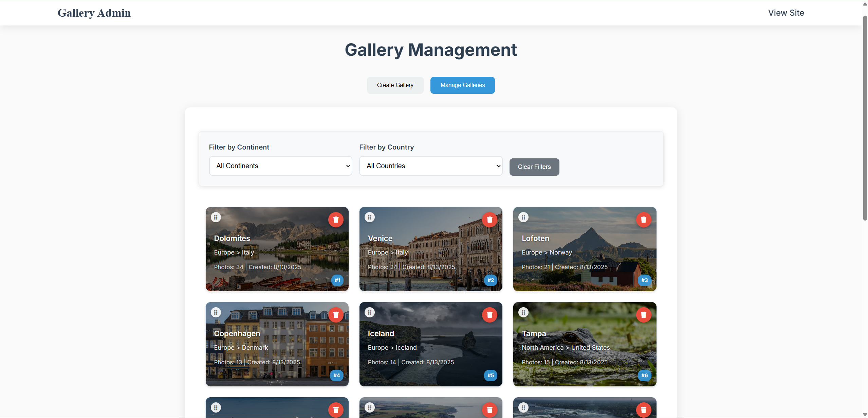The image size is (868, 418).
Task: Click the Iceland gallery delete icon
Action: point(489,315)
